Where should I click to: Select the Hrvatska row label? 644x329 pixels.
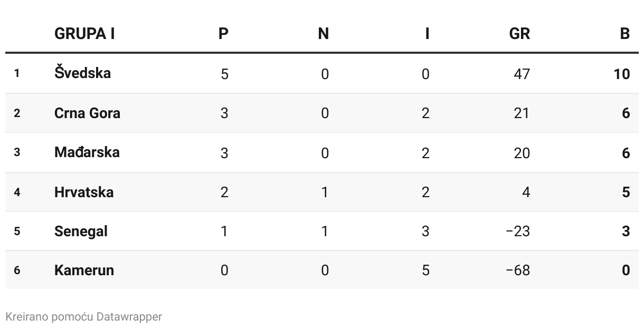[83, 192]
